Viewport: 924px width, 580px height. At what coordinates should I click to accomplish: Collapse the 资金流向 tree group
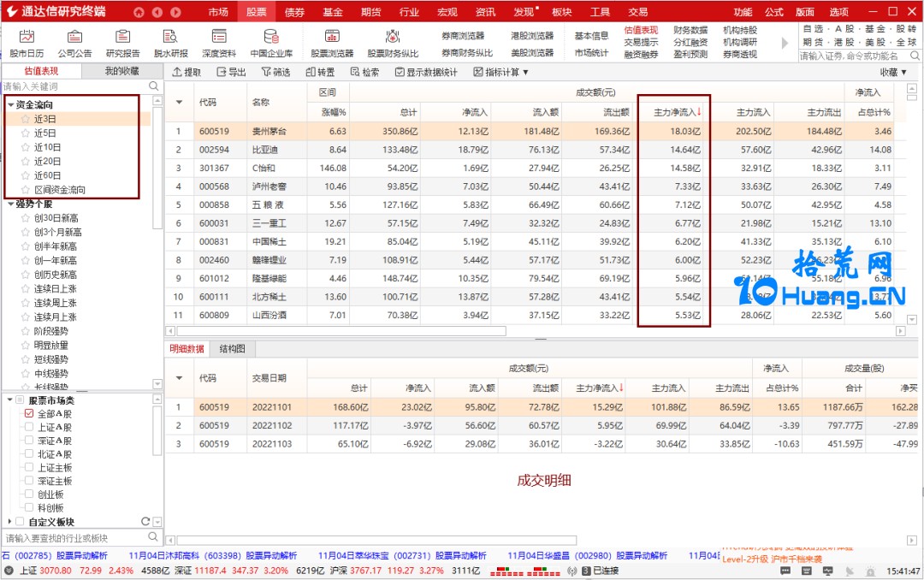10,105
